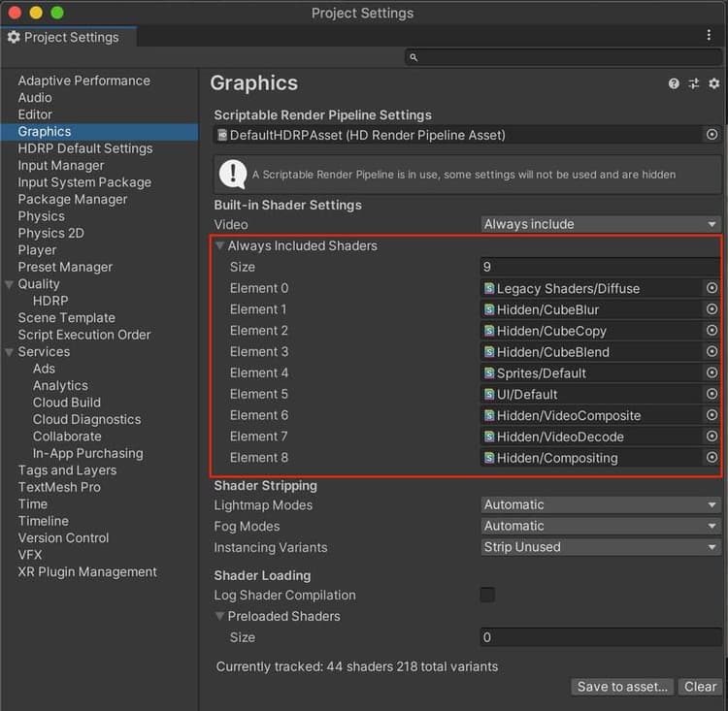
Task: Click object picker for Legacy Shaders/Diffuse
Action: (x=711, y=288)
